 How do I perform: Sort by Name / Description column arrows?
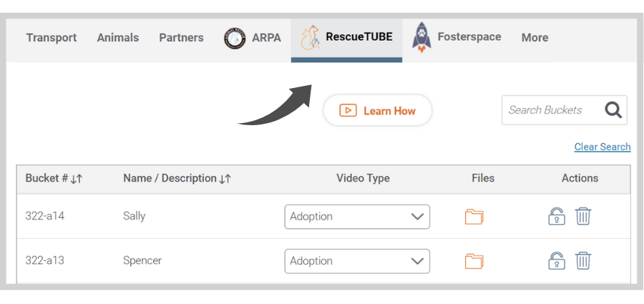(x=225, y=179)
